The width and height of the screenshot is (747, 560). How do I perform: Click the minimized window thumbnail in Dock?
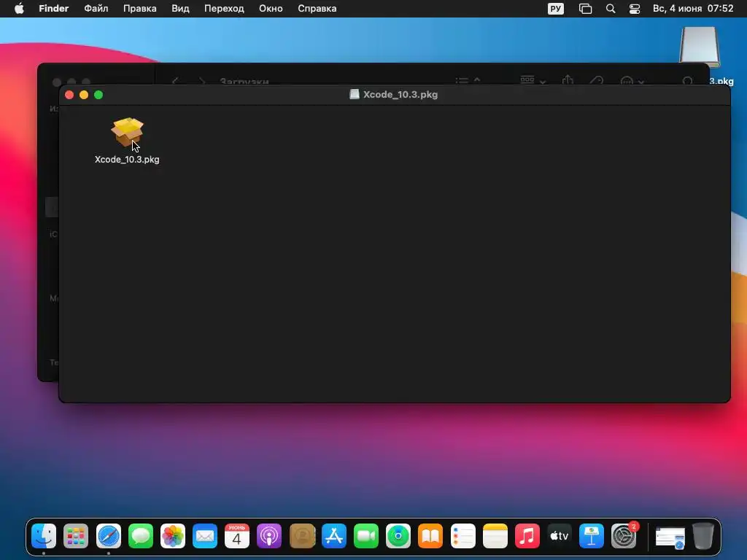(670, 537)
